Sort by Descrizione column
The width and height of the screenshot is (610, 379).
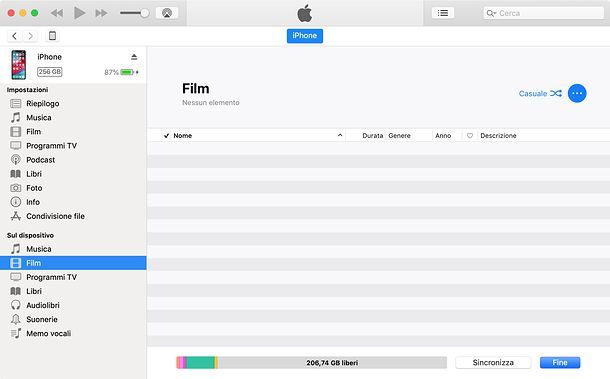[498, 135]
